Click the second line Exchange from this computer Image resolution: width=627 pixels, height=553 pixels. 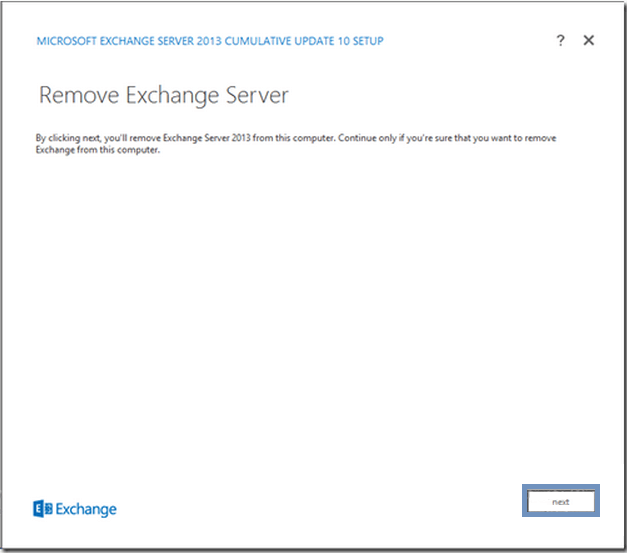pyautogui.click(x=98, y=150)
